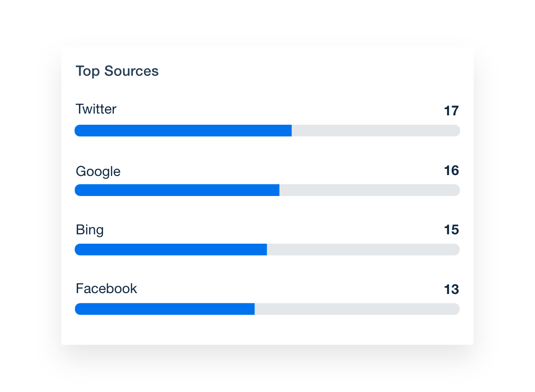
Task: Open the Facebook source label
Action: (107, 289)
